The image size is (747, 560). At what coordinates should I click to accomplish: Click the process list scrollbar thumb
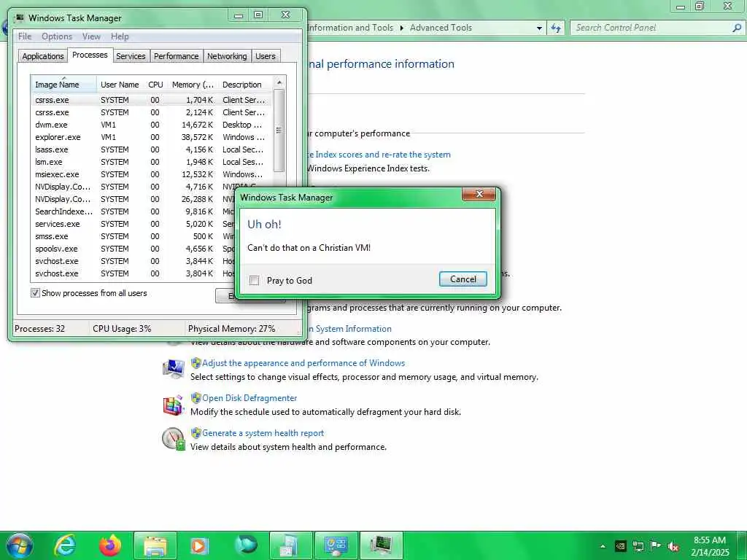[279, 131]
